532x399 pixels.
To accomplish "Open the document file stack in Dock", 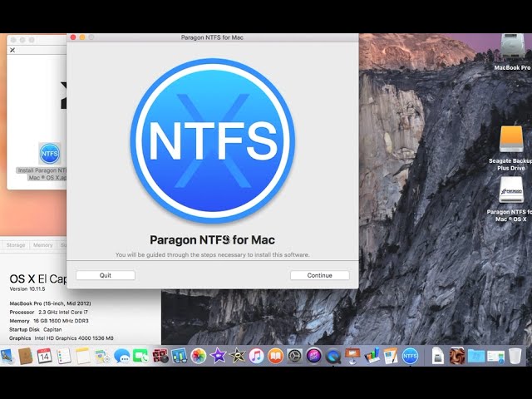I will 438,357.
